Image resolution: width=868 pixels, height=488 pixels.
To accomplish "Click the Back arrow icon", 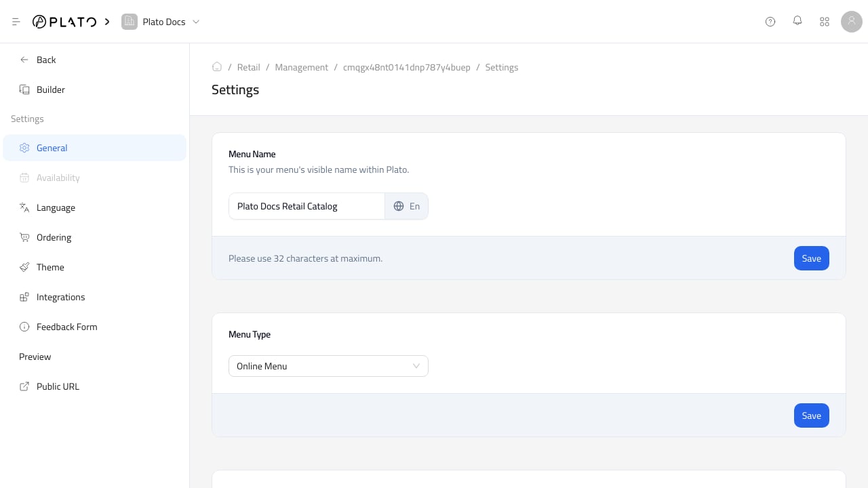I will point(24,60).
